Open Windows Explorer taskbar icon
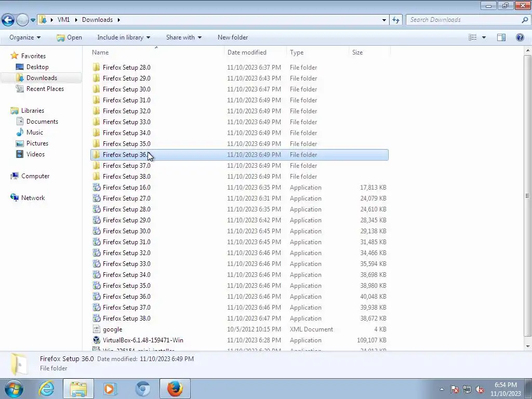Viewport: 532px width, 399px height. 78,389
